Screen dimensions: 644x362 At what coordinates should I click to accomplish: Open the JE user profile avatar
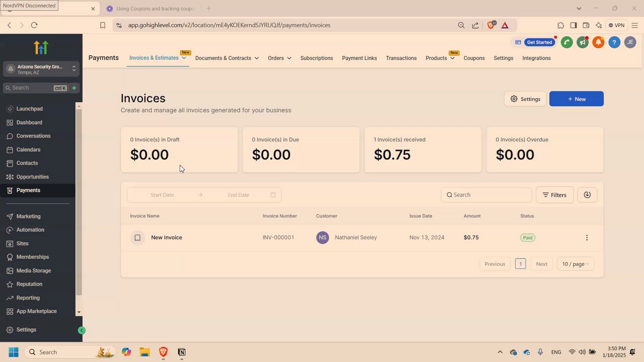click(630, 42)
